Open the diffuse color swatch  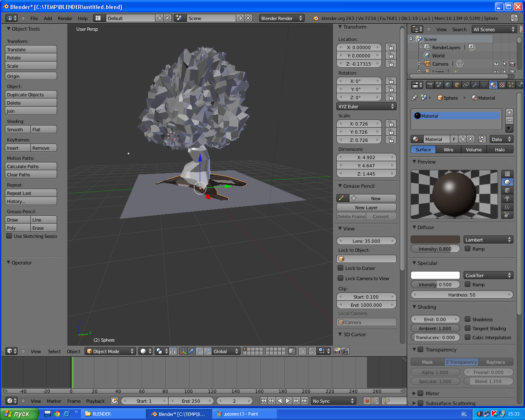pyautogui.click(x=435, y=240)
